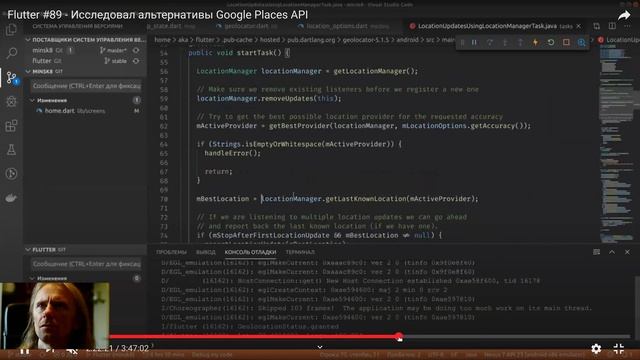Split the editor to the right
Viewport: 640px width, 360px height.
pyautogui.click(x=612, y=26)
